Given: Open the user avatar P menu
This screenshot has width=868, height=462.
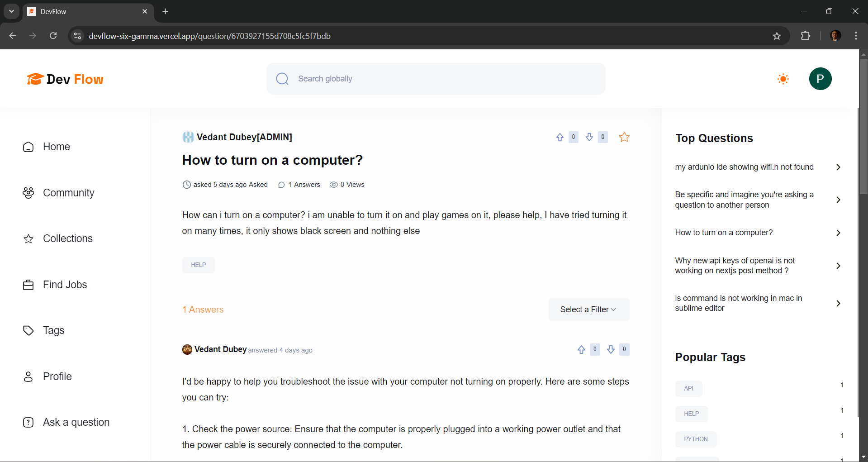Looking at the screenshot, I should click(820, 79).
